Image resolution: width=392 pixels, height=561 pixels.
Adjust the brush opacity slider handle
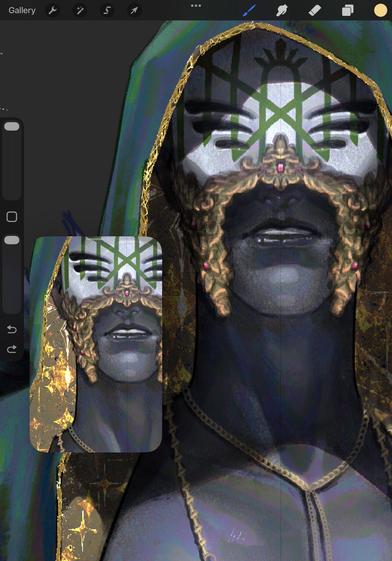(12, 240)
